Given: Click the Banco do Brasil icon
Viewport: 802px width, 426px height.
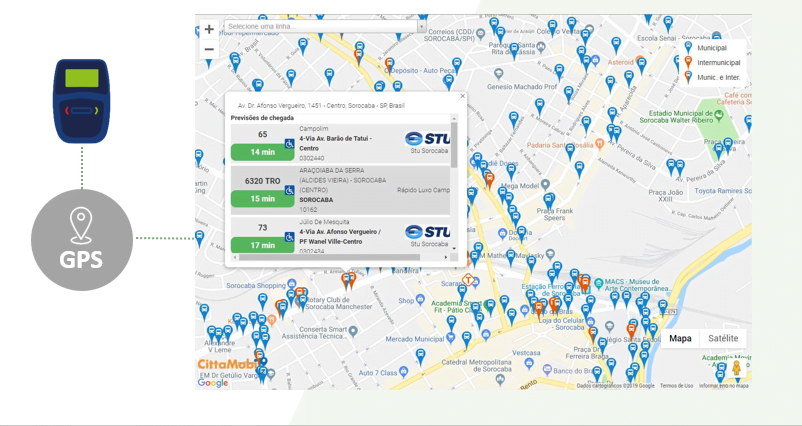Looking at the screenshot, I should (547, 370).
